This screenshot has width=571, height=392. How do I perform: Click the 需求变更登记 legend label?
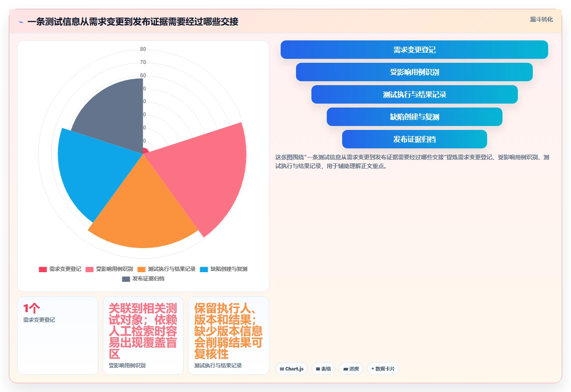click(x=65, y=269)
